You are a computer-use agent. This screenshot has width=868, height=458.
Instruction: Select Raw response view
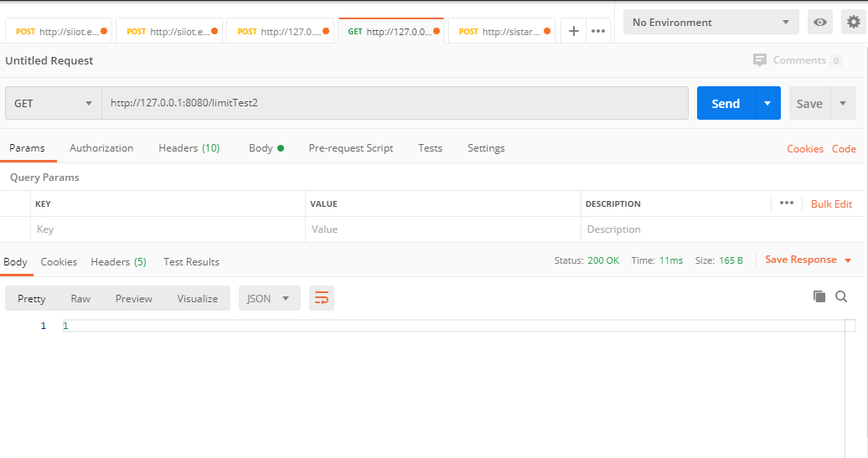coord(80,298)
